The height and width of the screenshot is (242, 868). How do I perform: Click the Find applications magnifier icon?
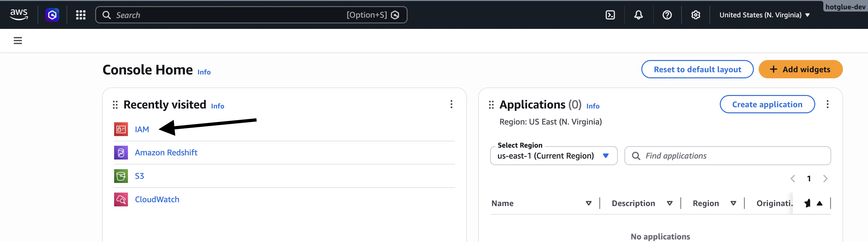coord(636,156)
